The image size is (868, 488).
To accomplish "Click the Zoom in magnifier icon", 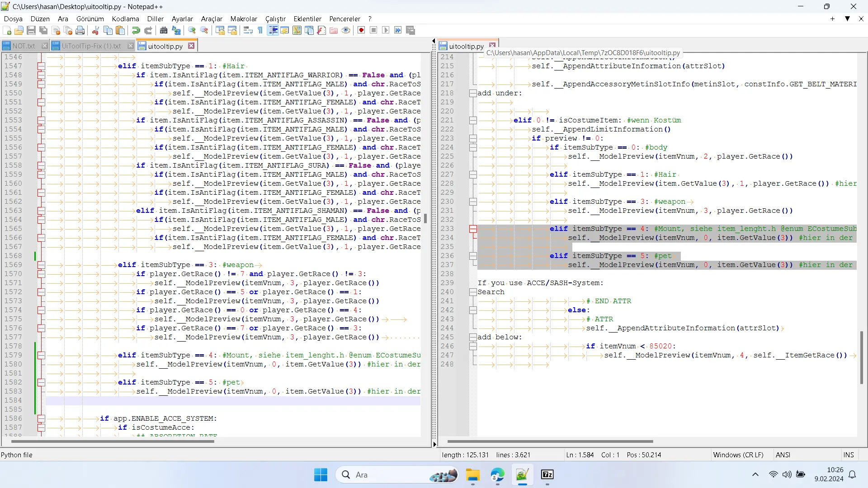I will coord(192,30).
